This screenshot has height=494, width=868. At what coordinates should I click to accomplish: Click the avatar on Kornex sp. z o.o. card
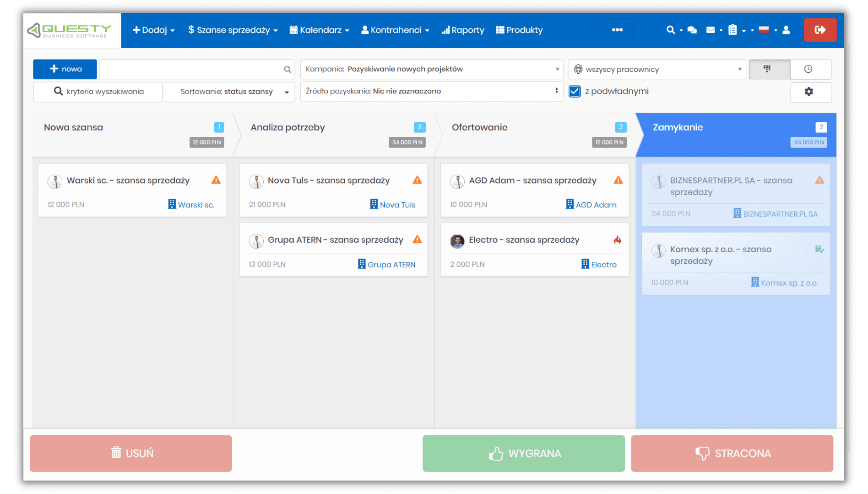658,250
